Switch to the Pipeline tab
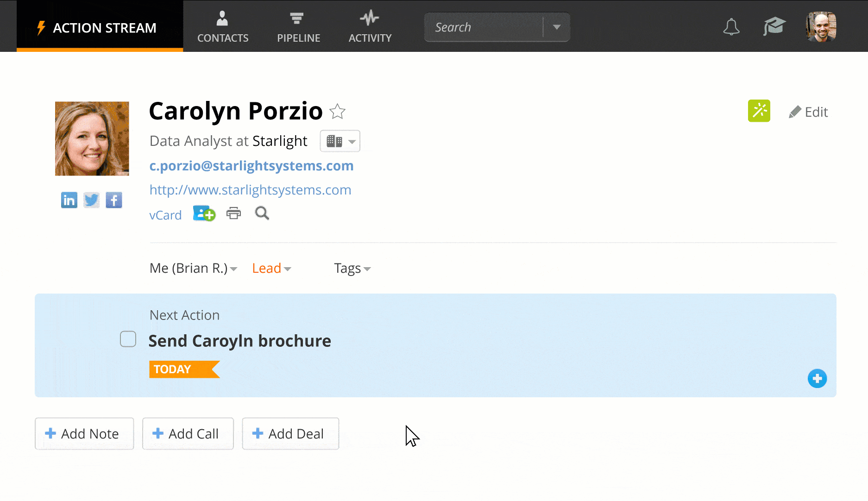The height and width of the screenshot is (501, 868). pyautogui.click(x=298, y=27)
